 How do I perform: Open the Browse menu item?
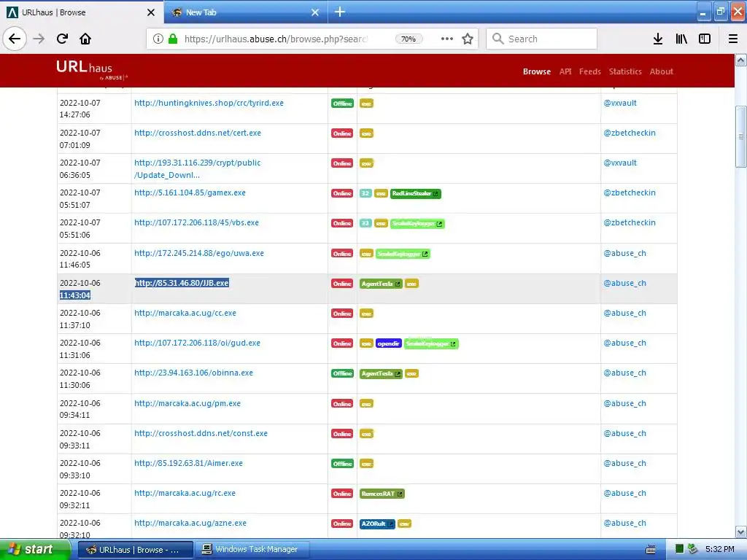(x=537, y=71)
